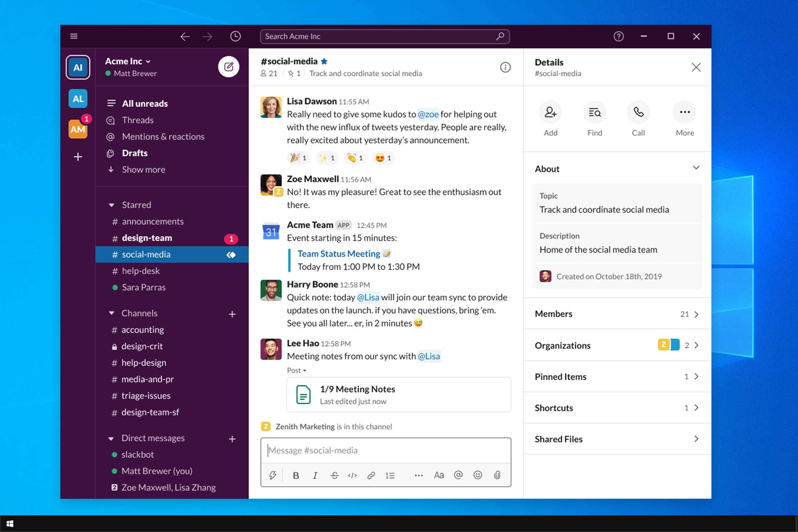Open channel info icon in header
798x532 pixels.
coord(505,67)
